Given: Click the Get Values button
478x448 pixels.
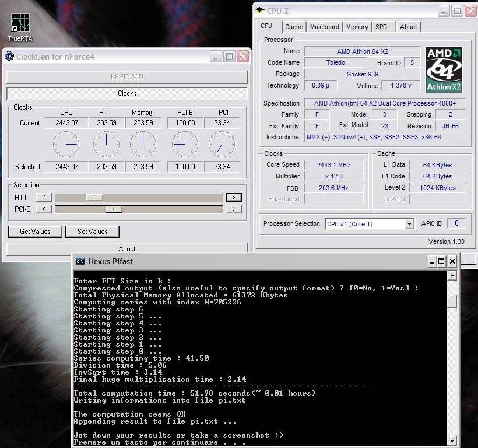Looking at the screenshot, I should tap(35, 232).
